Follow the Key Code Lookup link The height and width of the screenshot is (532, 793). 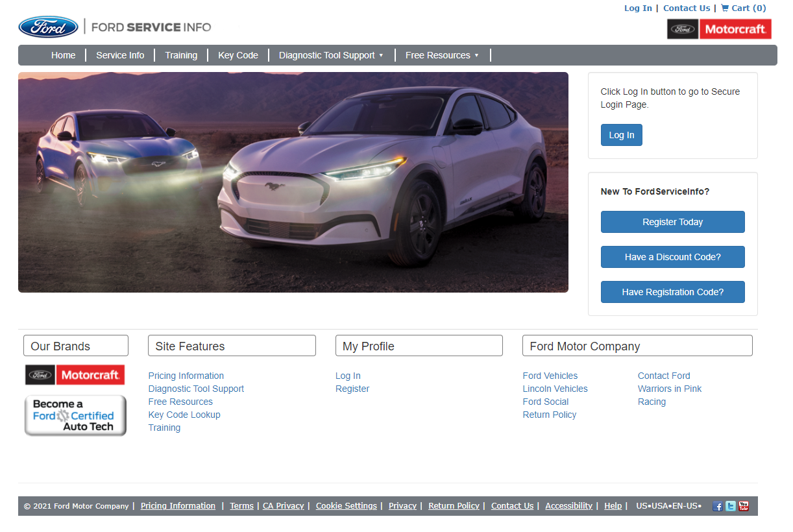click(x=184, y=415)
